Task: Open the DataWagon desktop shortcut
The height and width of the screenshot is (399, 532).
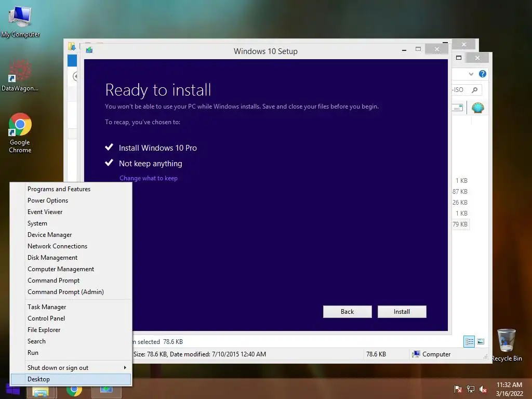Action: (20, 76)
